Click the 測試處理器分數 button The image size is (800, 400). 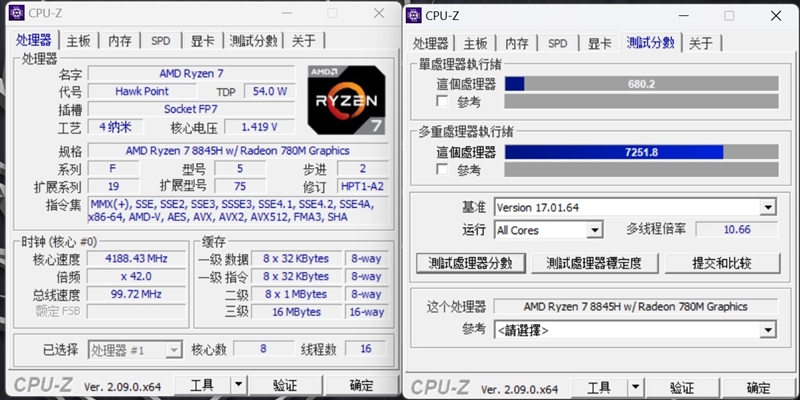point(470,263)
